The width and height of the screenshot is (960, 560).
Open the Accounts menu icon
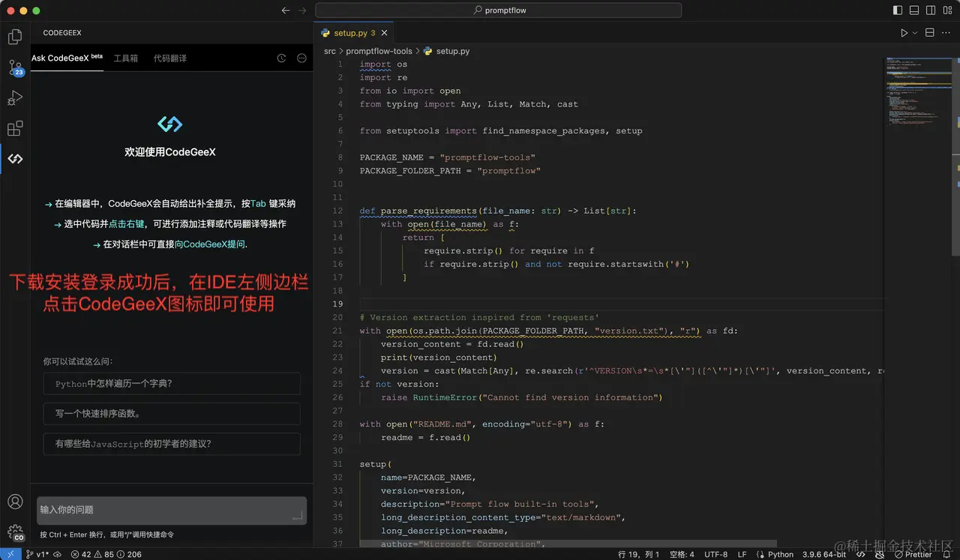click(15, 502)
